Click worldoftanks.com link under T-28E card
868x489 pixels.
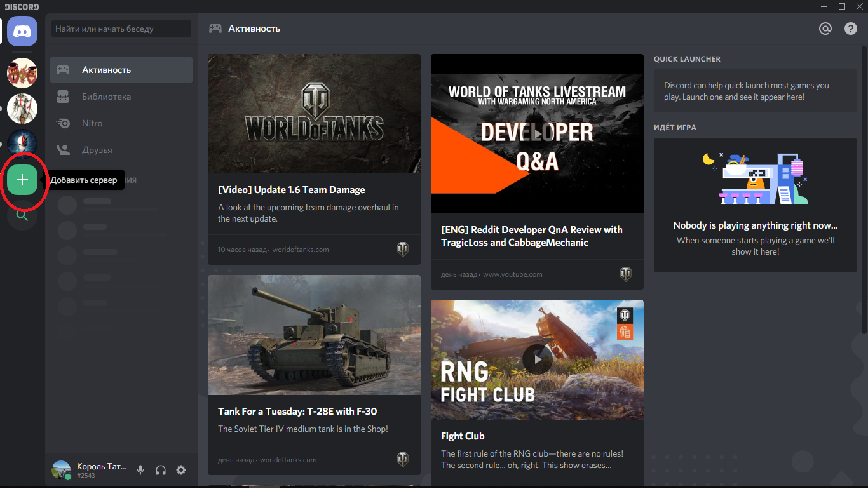[x=288, y=460]
